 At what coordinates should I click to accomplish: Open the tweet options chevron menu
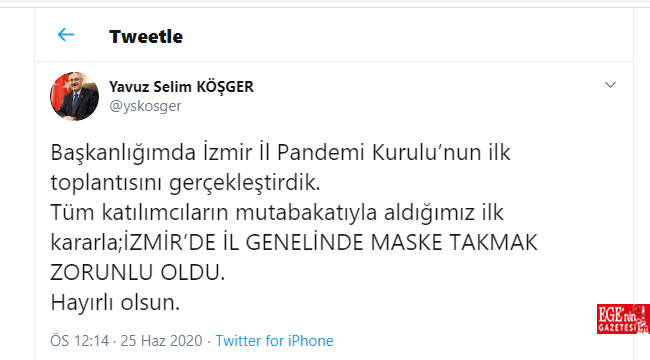610,85
